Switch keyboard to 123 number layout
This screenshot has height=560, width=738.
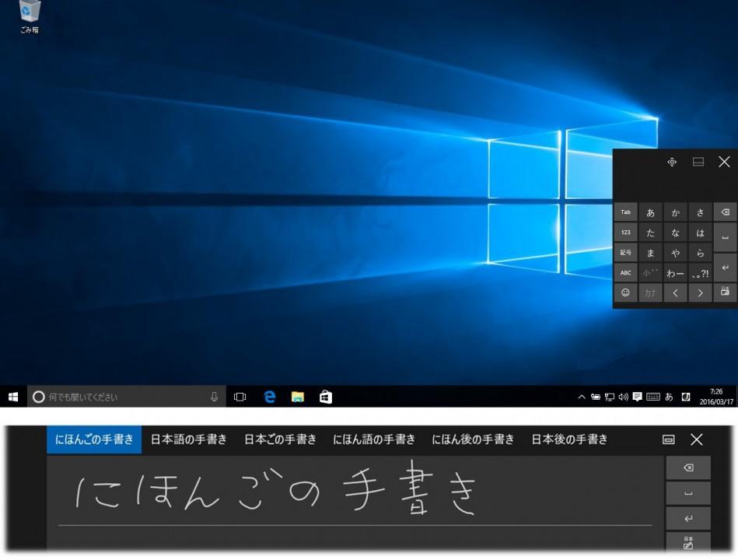point(625,233)
